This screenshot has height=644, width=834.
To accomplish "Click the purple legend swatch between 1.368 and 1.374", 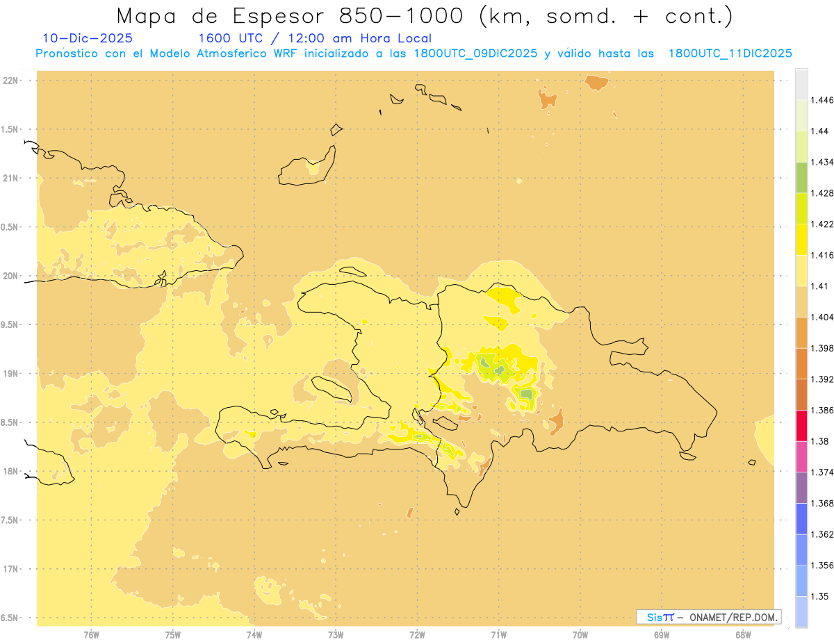I will pyautogui.click(x=801, y=488).
